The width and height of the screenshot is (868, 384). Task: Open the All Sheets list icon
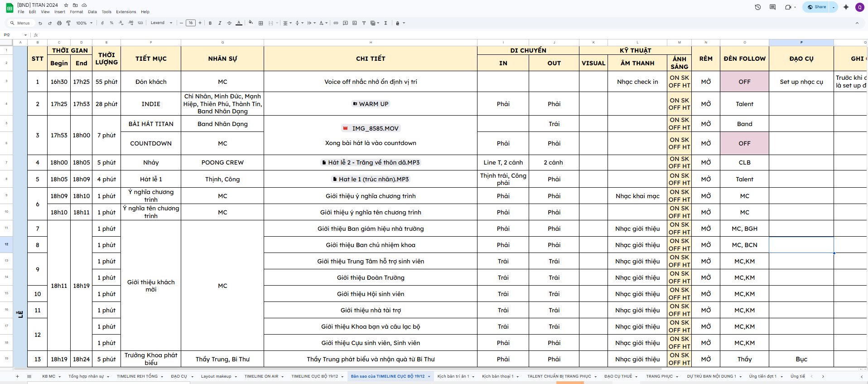click(29, 376)
